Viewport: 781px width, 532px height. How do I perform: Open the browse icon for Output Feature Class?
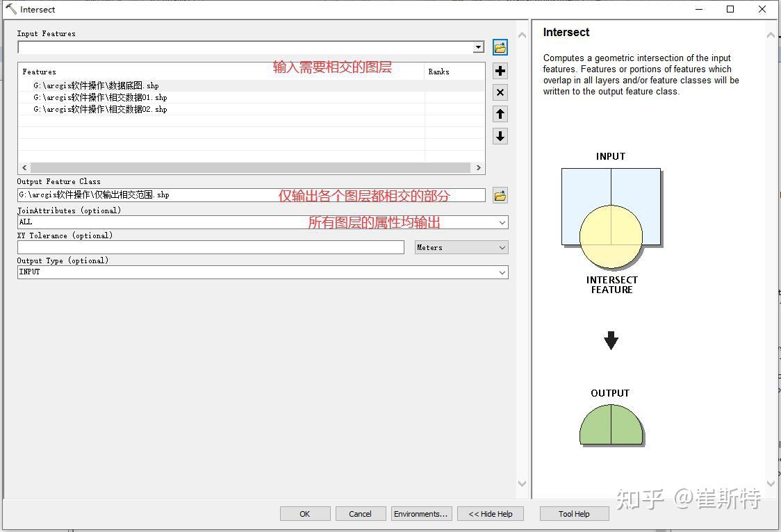click(x=500, y=195)
